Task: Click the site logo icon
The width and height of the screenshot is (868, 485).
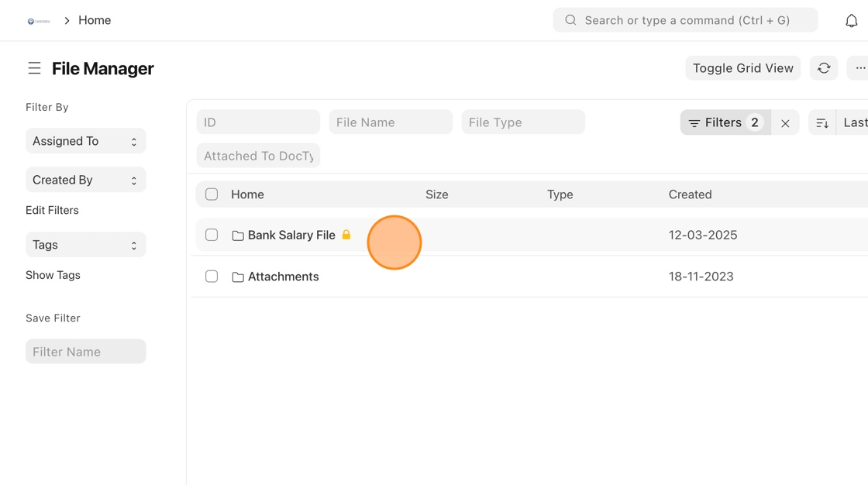Action: (38, 21)
